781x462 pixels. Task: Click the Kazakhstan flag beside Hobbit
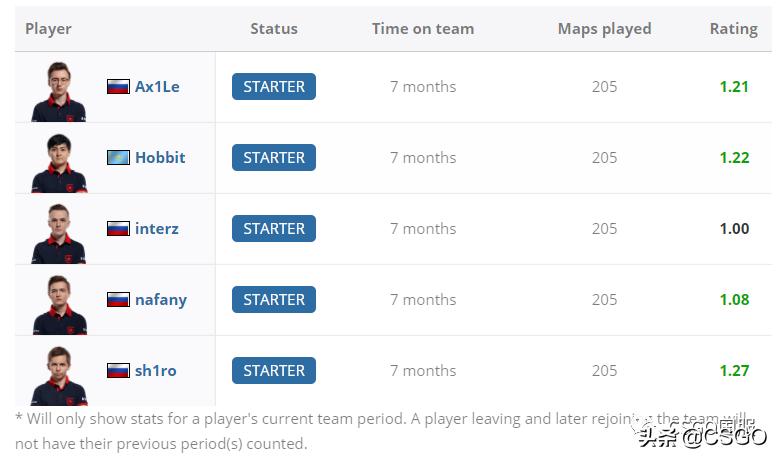tap(118, 158)
